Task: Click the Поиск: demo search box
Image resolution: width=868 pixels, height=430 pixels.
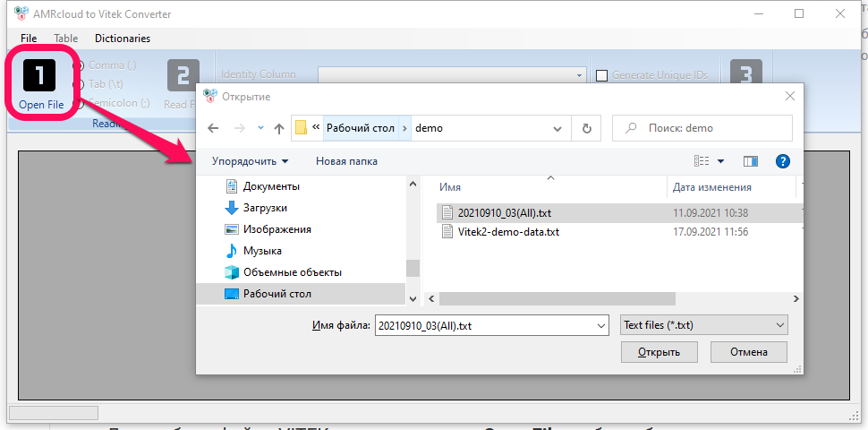Action: coord(702,128)
